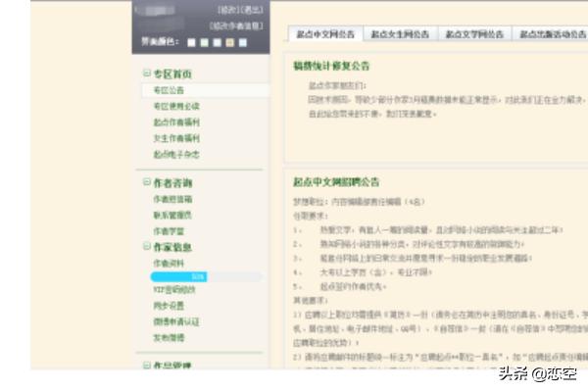Image resolution: width=588 pixels, height=392 pixels.
Task: Collapse the 专区首页 sidebar section
Action: coord(147,73)
